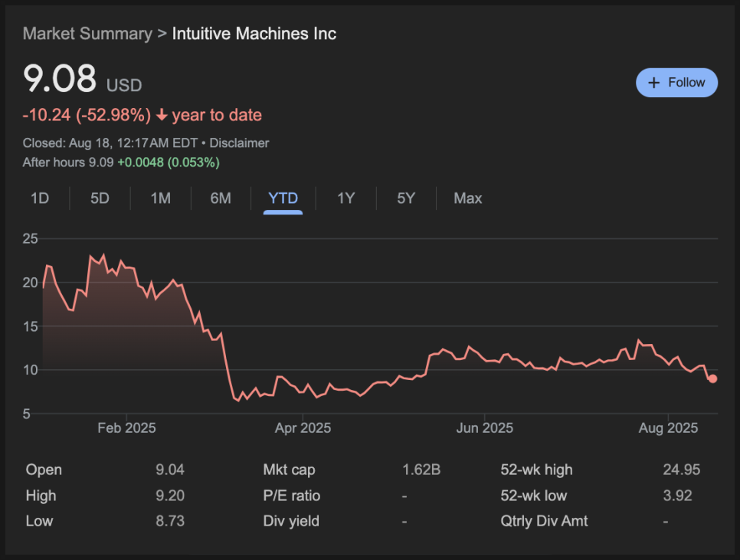Switch to the 6M tab
The width and height of the screenshot is (740, 560).
[221, 198]
